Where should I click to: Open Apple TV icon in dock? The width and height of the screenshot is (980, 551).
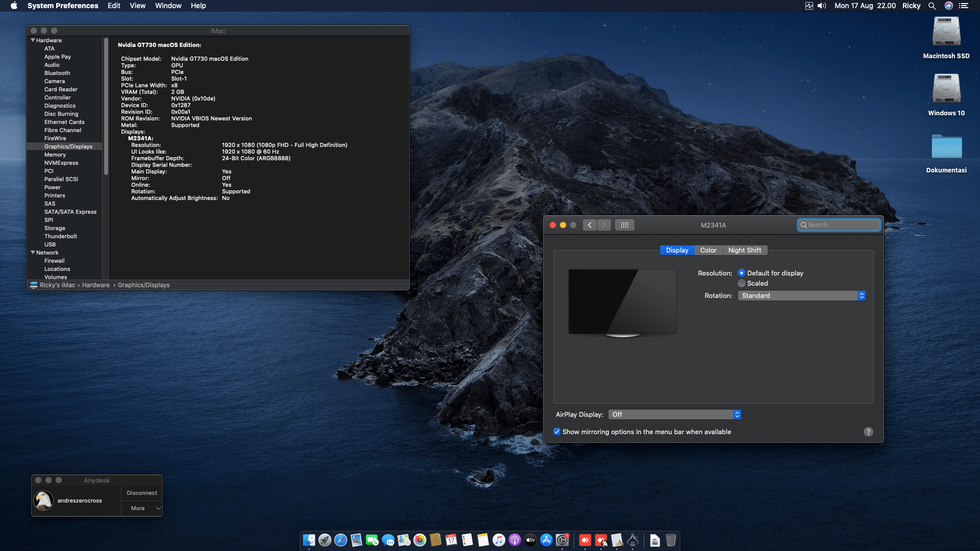click(x=530, y=540)
